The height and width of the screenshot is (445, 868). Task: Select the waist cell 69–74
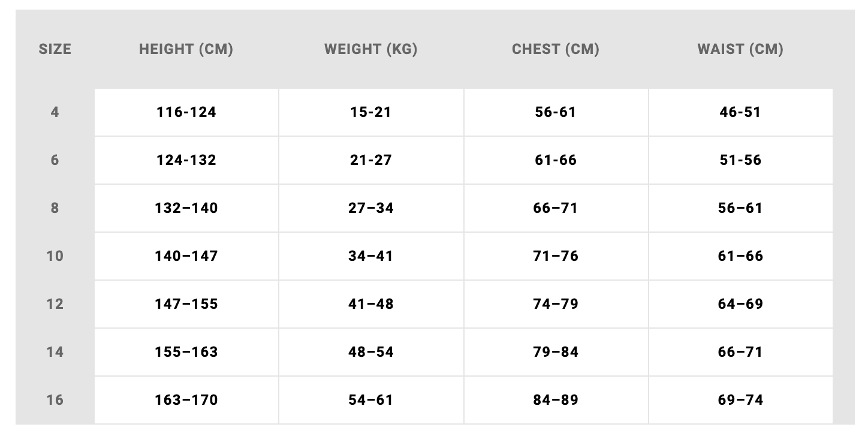pos(741,400)
